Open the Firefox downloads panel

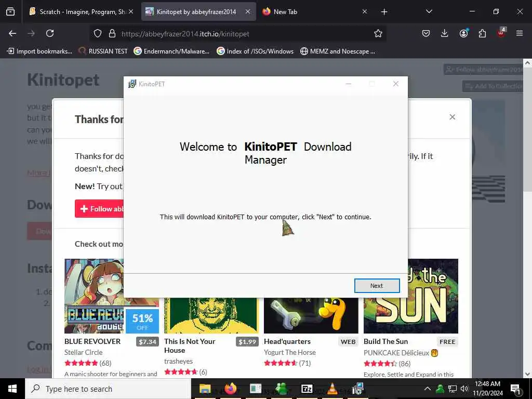point(445,33)
